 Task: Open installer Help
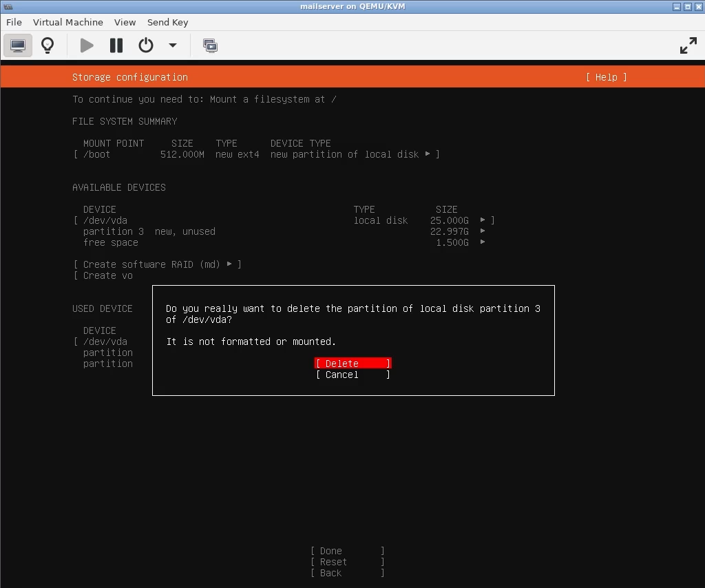(606, 77)
